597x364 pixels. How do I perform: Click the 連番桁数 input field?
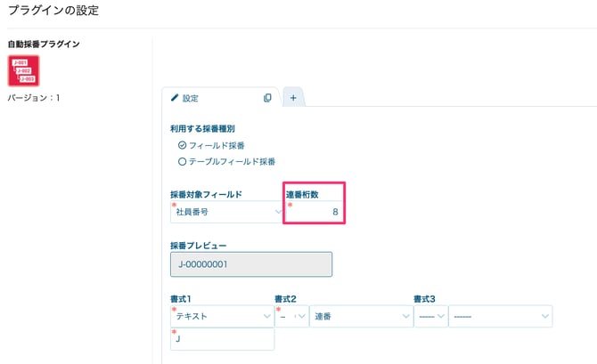[315, 212]
